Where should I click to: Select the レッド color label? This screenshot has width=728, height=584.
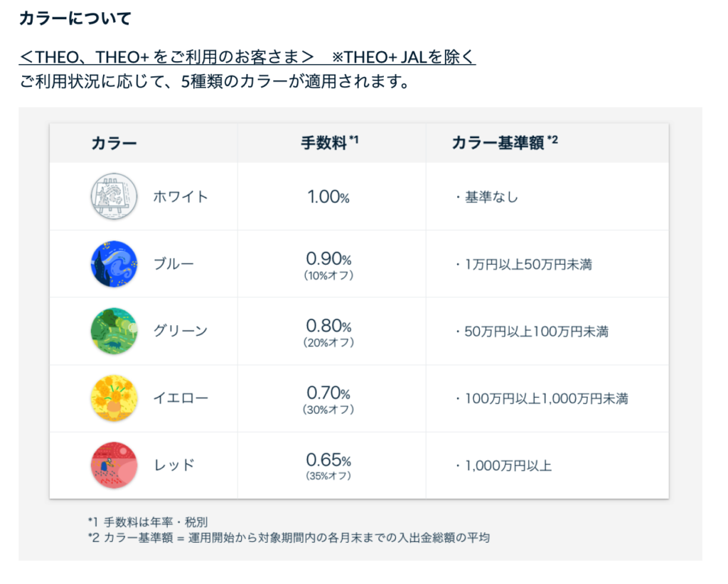[x=173, y=465]
